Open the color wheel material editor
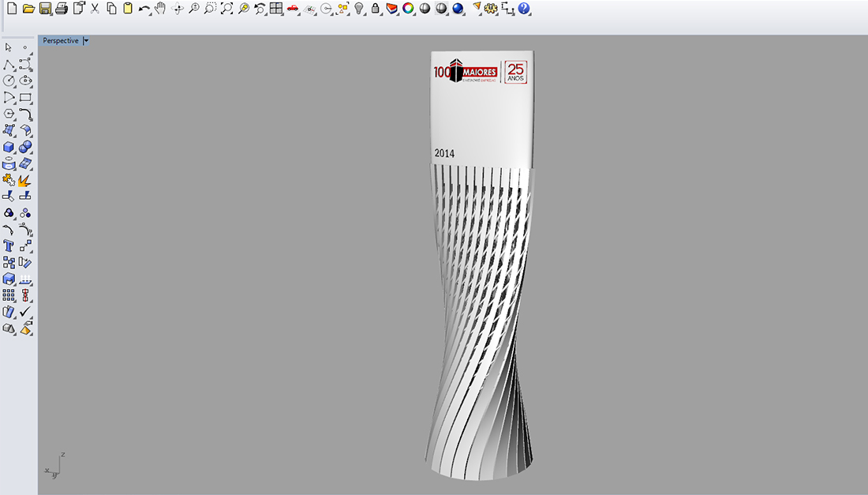The height and width of the screenshot is (495, 868). click(408, 9)
